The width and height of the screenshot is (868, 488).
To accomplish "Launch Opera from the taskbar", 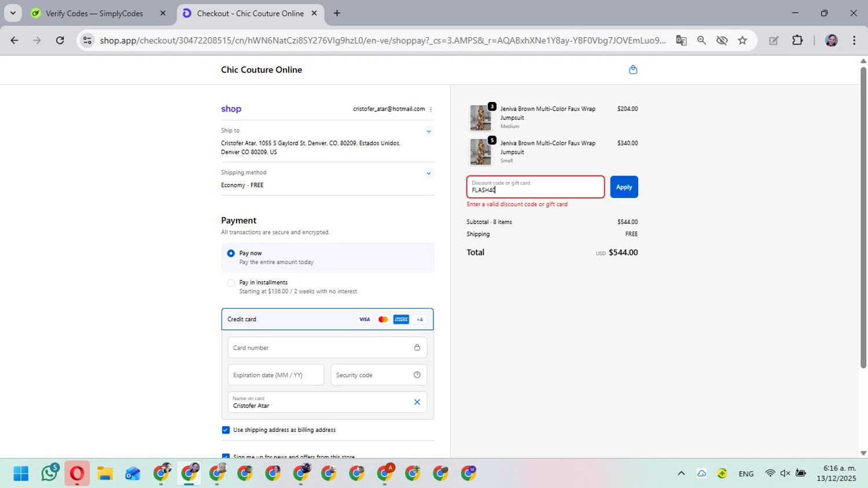I will pos(77,474).
